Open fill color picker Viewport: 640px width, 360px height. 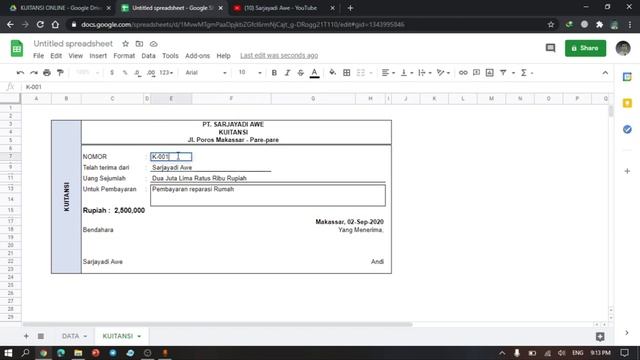[x=333, y=73]
